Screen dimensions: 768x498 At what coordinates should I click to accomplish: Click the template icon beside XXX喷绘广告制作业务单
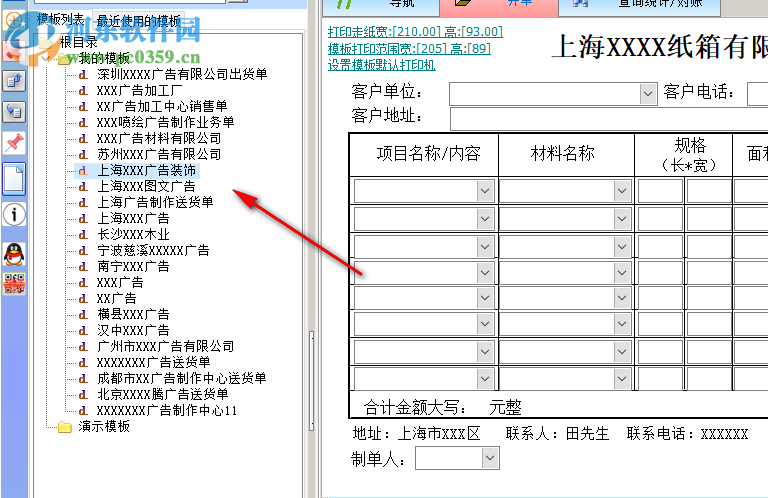pos(83,122)
